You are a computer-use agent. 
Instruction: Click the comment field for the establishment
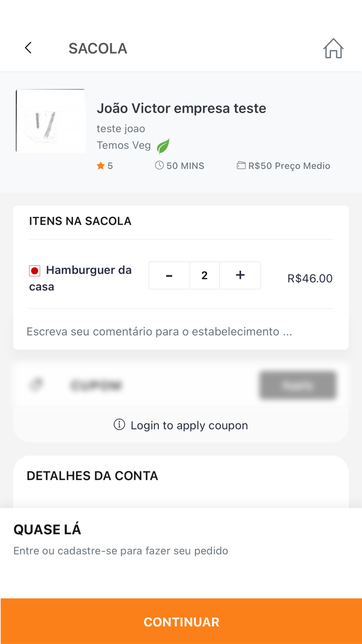point(180,331)
